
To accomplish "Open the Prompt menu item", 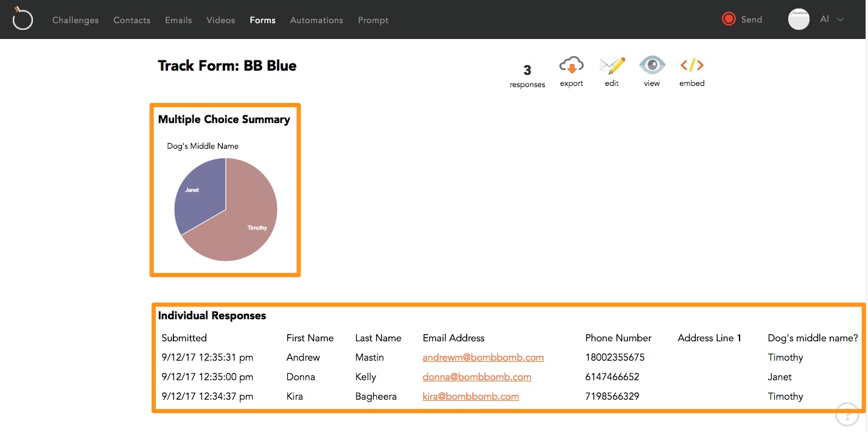I will (373, 20).
